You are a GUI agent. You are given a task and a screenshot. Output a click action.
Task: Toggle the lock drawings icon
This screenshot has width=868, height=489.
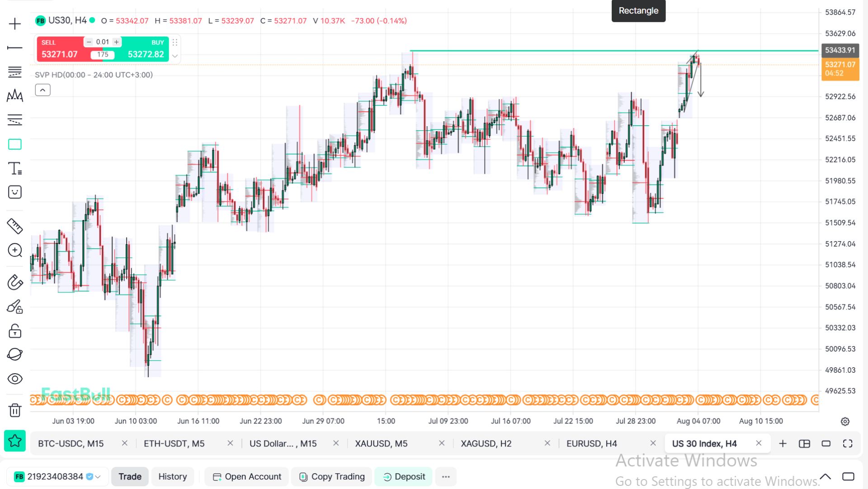point(15,331)
